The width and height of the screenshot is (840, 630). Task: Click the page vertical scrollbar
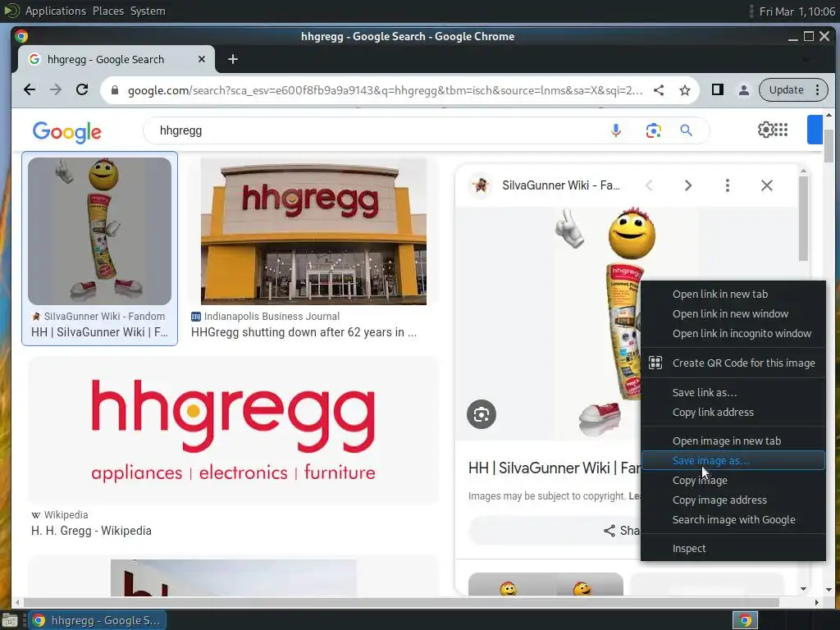coord(829,144)
